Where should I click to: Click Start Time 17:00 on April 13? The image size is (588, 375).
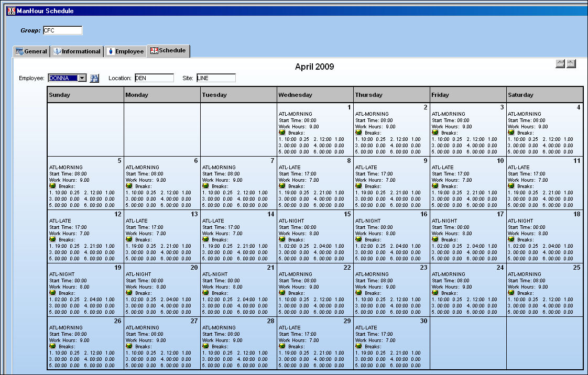click(x=144, y=227)
